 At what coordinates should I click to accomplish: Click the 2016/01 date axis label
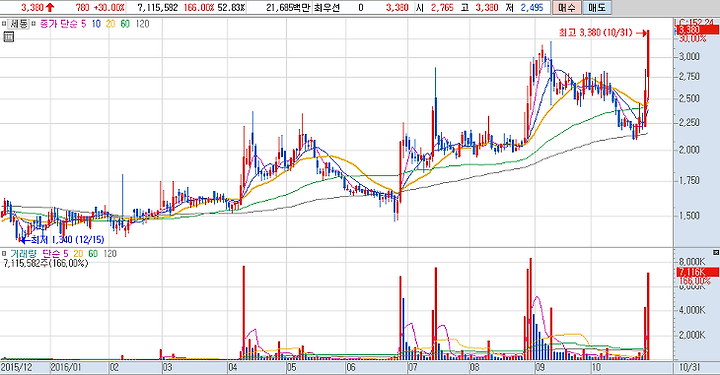(x=65, y=367)
